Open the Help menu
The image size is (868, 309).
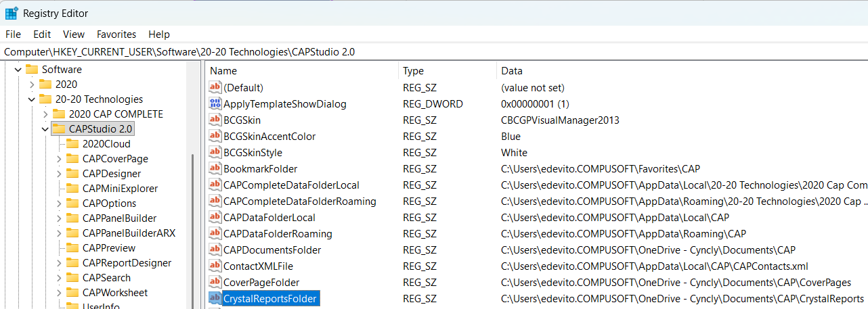159,34
